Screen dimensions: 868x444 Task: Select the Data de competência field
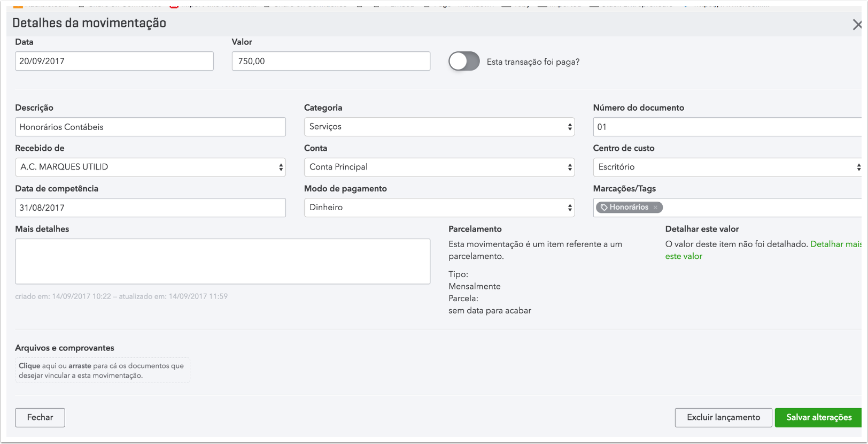point(150,208)
